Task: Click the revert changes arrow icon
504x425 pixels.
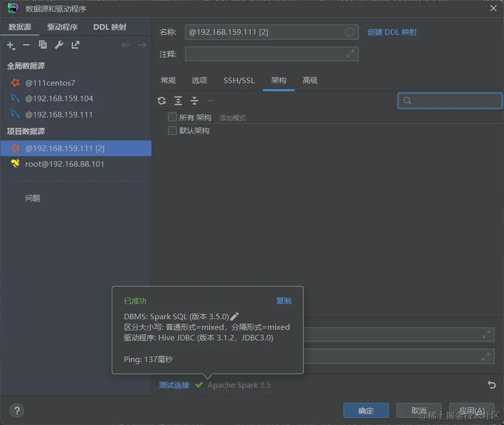Action: 492,385
